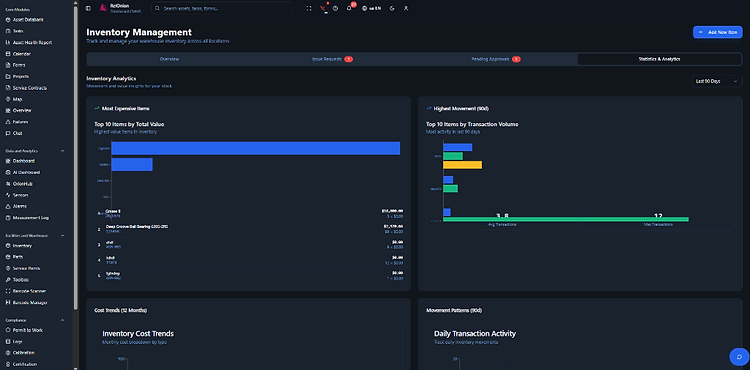Click the Avg Transactions stat card
Viewport: 750px width, 370px height.
coord(502,220)
